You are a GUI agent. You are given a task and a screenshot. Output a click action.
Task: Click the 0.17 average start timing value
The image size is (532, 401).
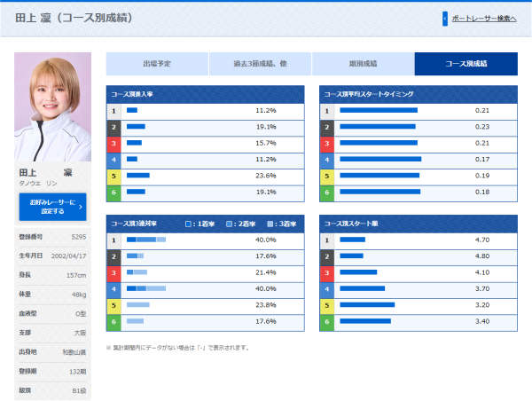point(482,160)
